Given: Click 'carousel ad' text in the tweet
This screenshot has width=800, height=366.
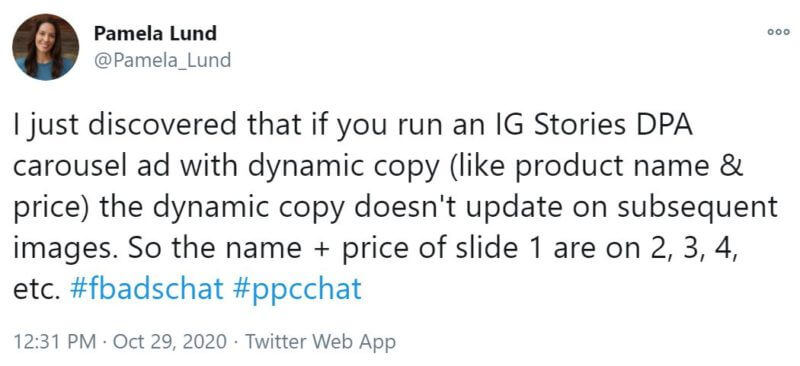Looking at the screenshot, I should coord(92,168).
